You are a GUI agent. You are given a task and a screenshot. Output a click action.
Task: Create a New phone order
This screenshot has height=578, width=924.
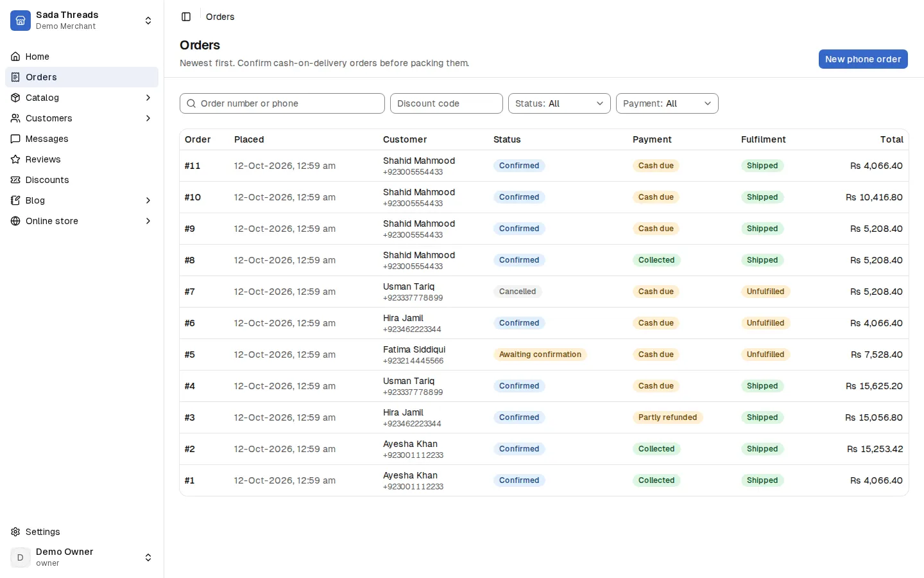863,59
